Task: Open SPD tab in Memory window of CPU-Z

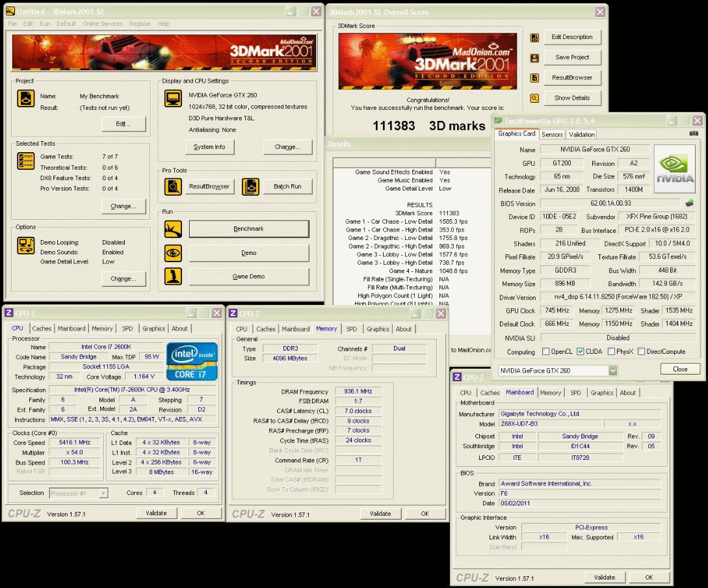Action: pos(352,329)
